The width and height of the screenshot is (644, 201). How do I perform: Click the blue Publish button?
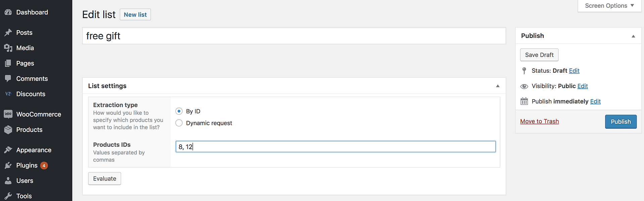[x=621, y=122]
